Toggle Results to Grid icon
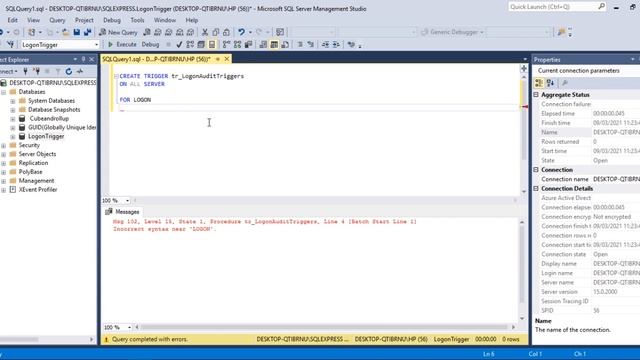 tap(274, 44)
